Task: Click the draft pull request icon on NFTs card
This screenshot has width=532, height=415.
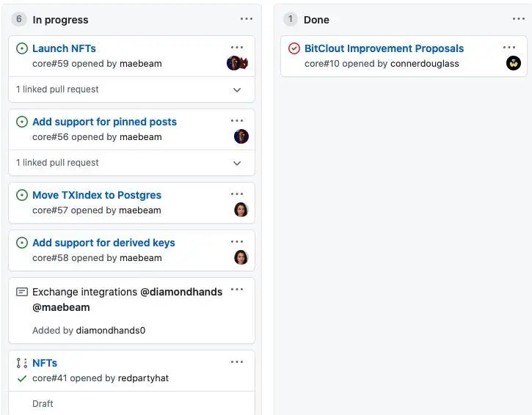Action: coord(22,363)
